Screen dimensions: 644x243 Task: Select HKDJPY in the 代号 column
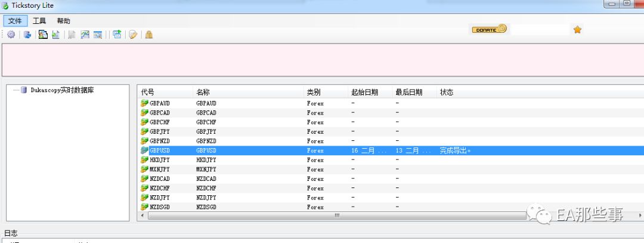click(160, 161)
